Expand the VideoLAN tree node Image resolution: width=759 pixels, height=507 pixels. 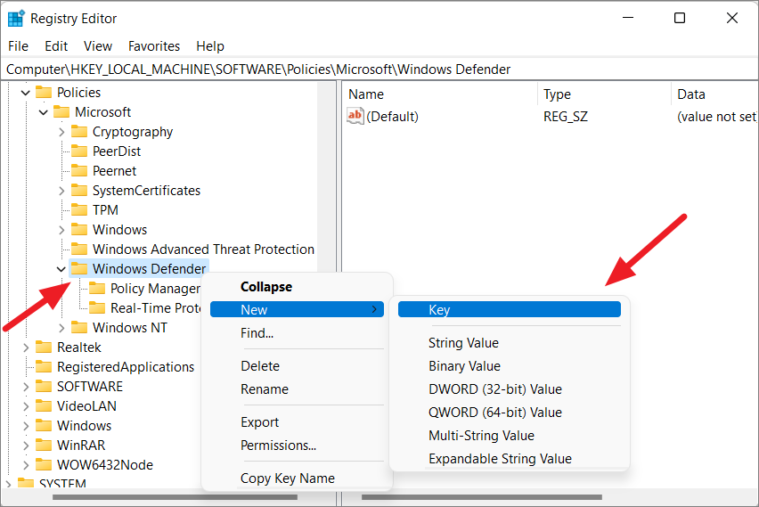coord(26,406)
